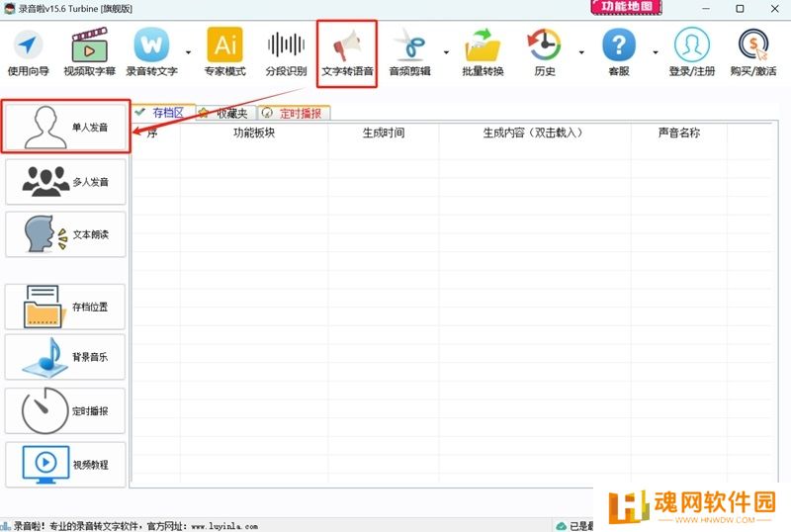
Task: Expand dropdown arrow beside 音频剪辑
Action: point(446,52)
